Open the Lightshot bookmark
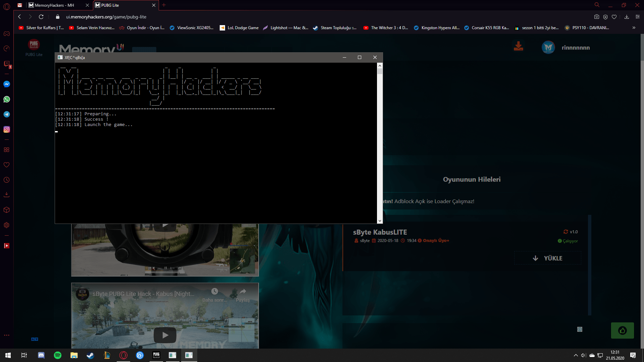 [x=285, y=28]
